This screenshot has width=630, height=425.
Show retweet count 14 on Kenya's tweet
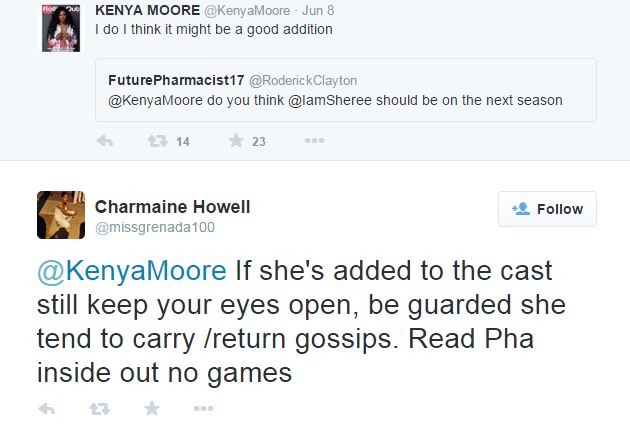pos(182,142)
